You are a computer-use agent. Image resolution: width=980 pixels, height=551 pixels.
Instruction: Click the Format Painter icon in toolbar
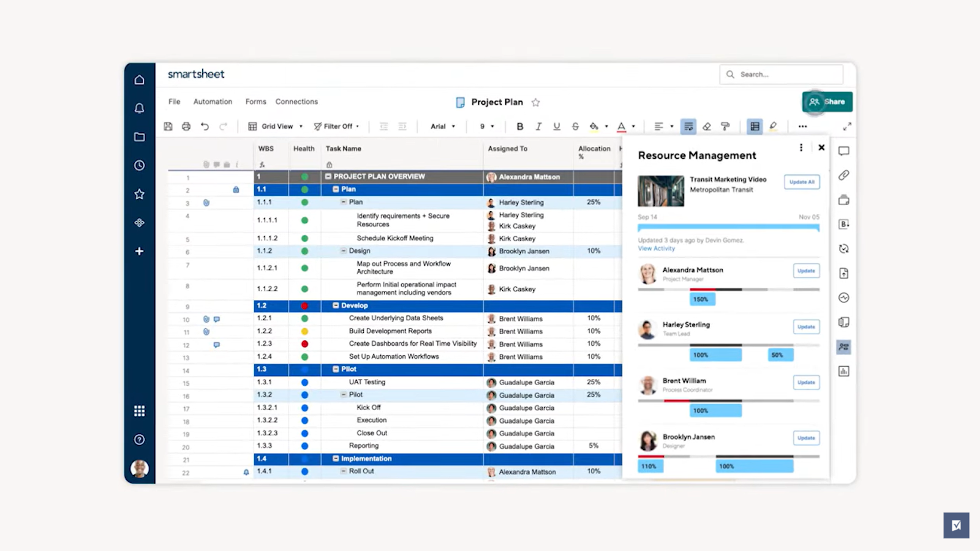tap(725, 126)
